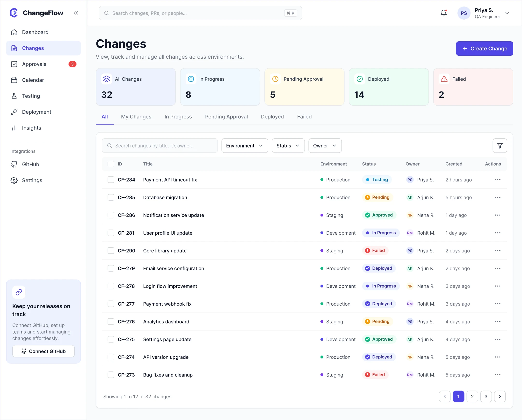Go to Approvals in the sidebar
522x420 pixels.
(43, 64)
